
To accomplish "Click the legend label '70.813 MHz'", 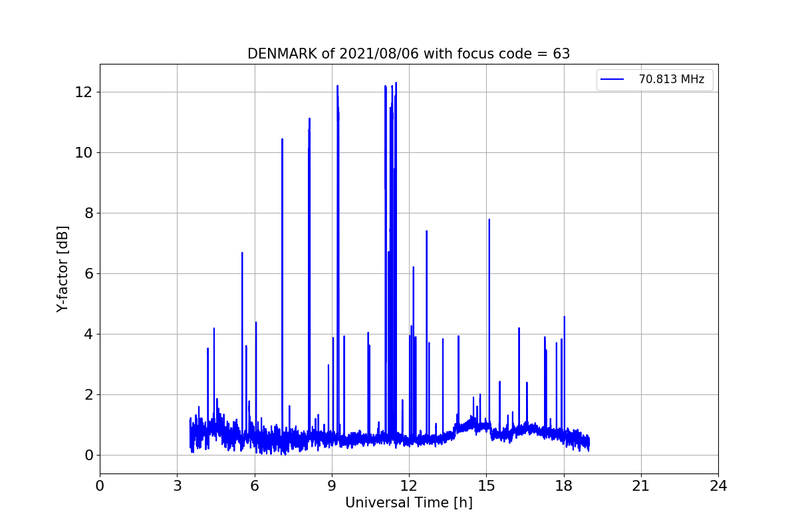I will point(672,80).
